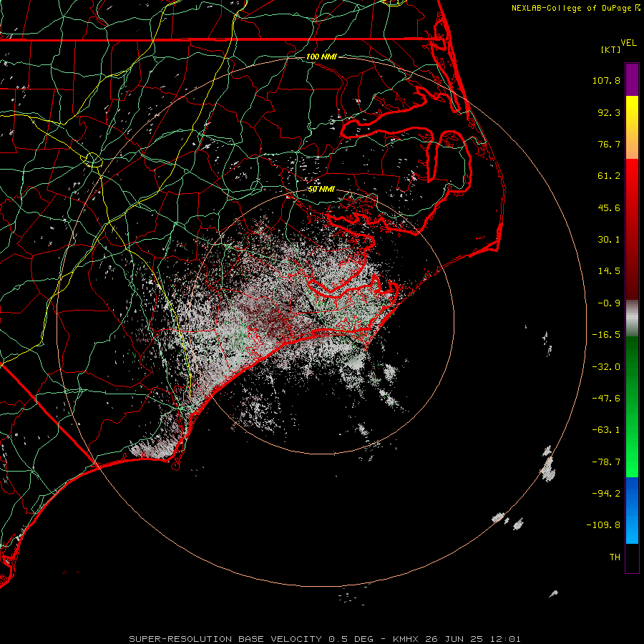Click the 50 NMI range ring label

click(321, 189)
